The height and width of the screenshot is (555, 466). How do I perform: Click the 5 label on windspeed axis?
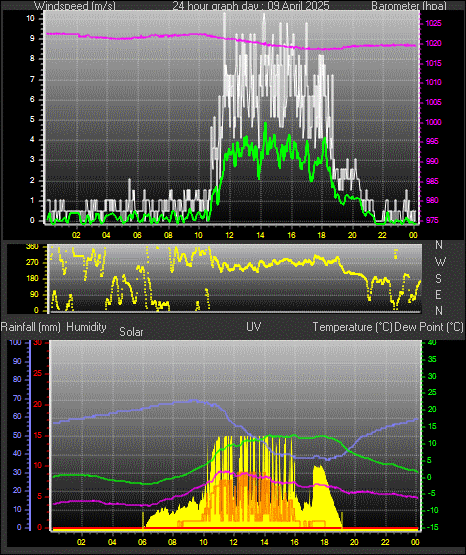32,120
